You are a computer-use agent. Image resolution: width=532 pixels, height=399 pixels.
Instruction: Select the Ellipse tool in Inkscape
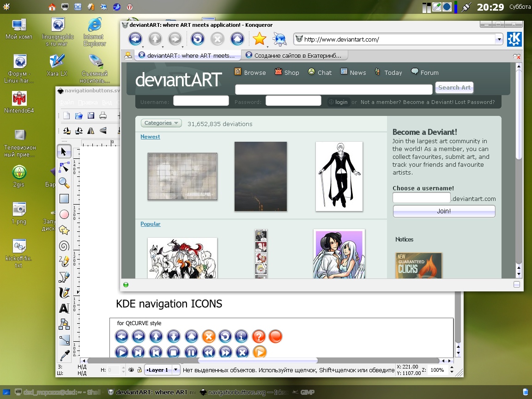[64, 214]
